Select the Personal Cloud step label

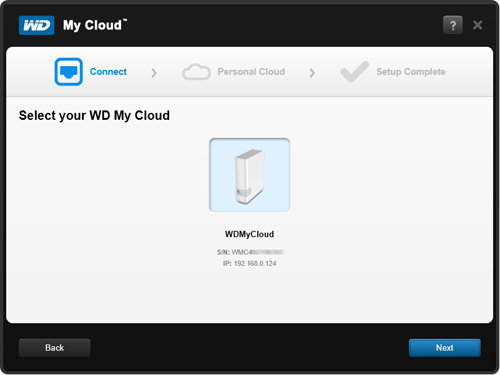tap(251, 72)
